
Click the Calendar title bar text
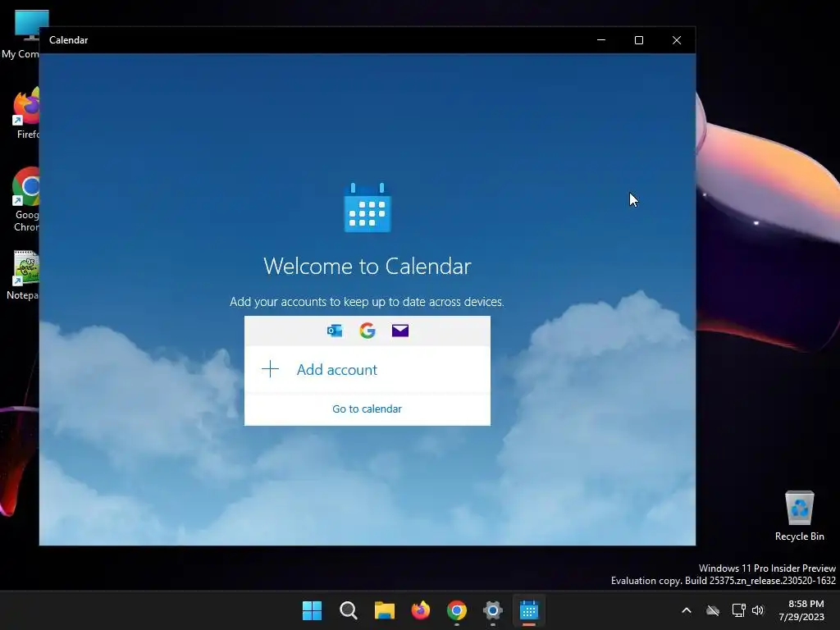pyautogui.click(x=69, y=40)
